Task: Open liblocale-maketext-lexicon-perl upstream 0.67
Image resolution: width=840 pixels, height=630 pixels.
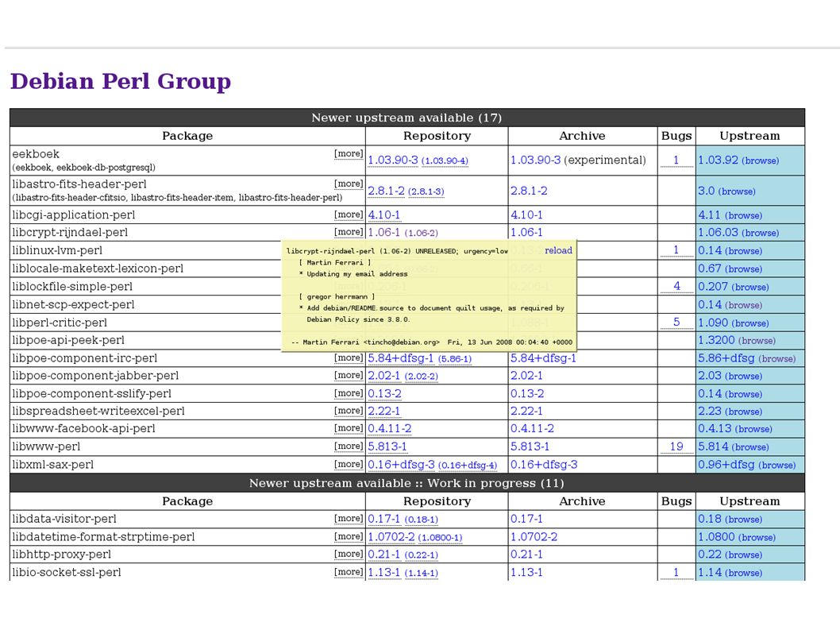Action: tap(710, 269)
